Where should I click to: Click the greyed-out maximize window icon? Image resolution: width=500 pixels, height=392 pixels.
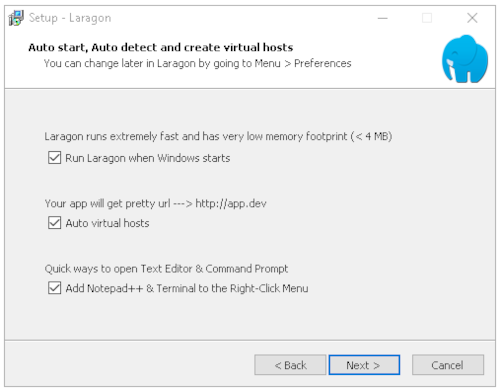coord(427,18)
